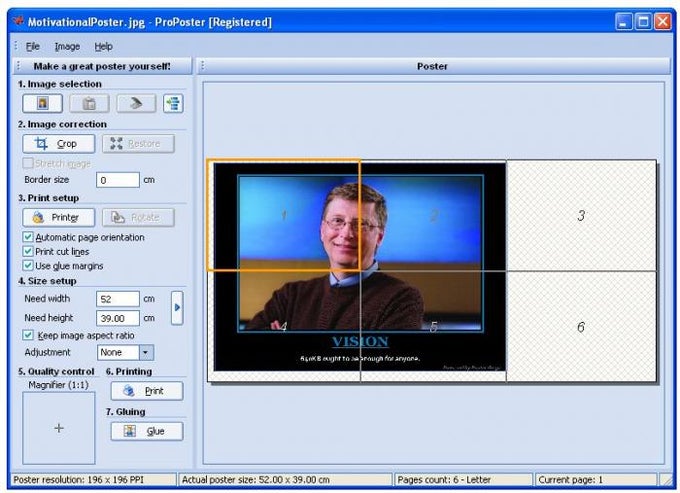Screen dimensions: 680x493
Task: Open Printer setup
Action: click(59, 217)
